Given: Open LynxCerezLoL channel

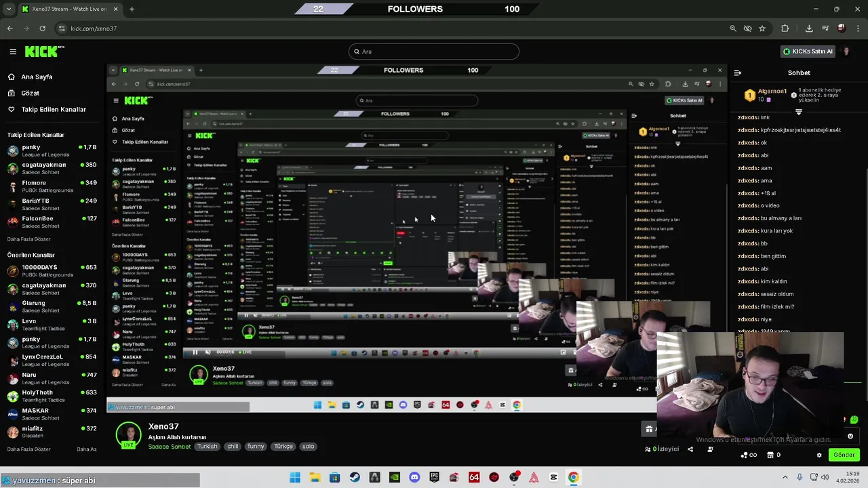Looking at the screenshot, I should click(52, 360).
